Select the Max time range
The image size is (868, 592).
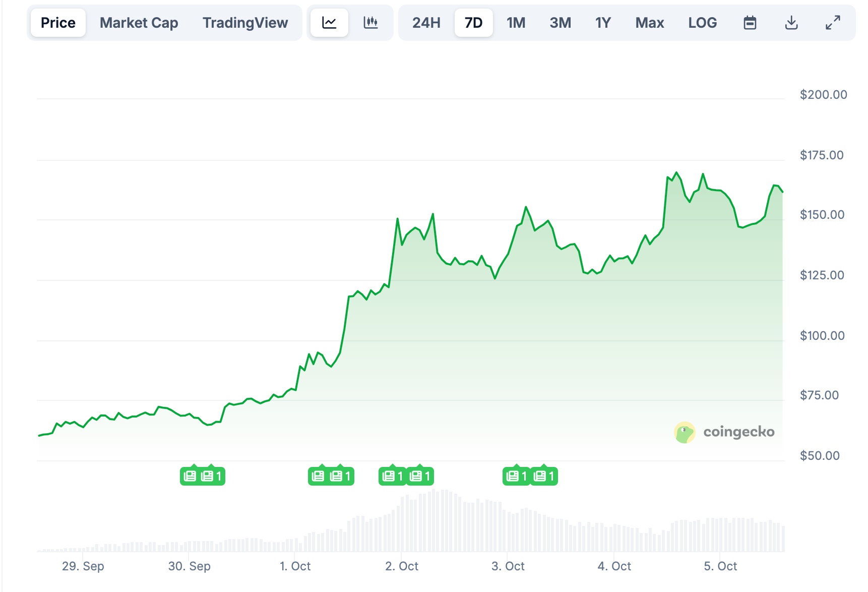[x=649, y=23]
